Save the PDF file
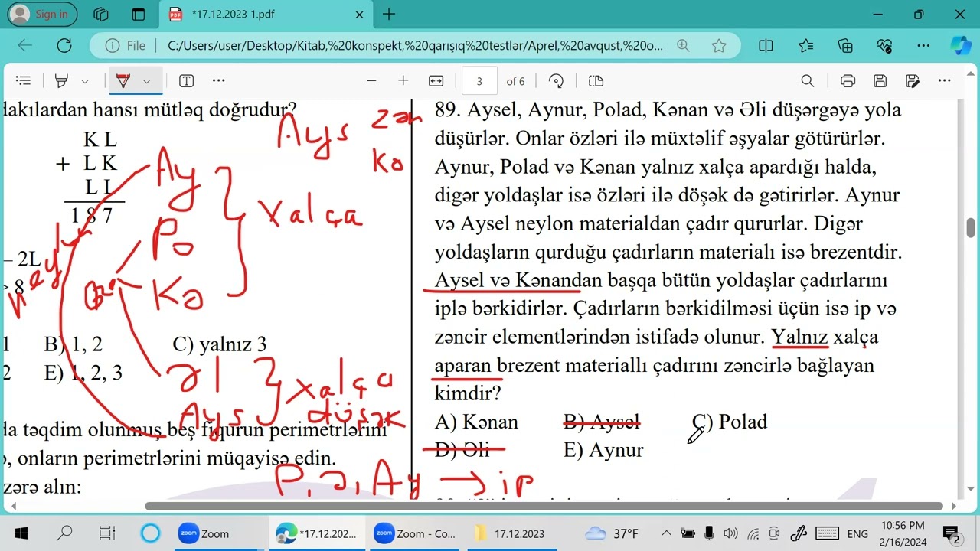Screen dimensions: 980x551 (880, 81)
